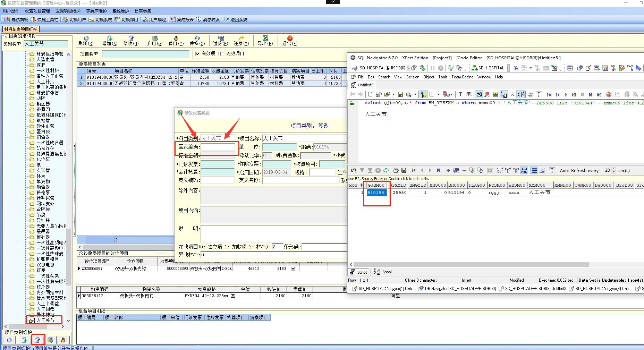Click the 增加(A) add item button
Screen dimensions: 644x350
110,41
